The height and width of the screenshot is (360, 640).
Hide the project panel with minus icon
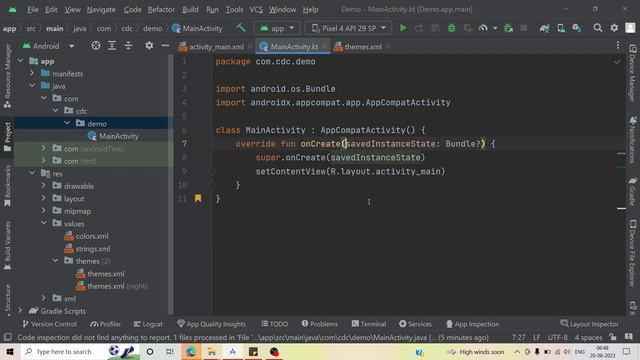click(x=165, y=46)
